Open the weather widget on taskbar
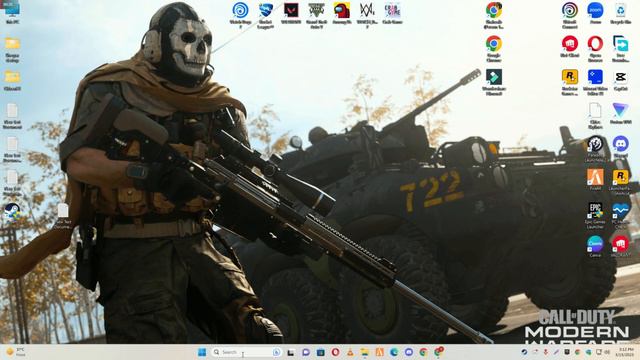The height and width of the screenshot is (360, 640). [16, 352]
